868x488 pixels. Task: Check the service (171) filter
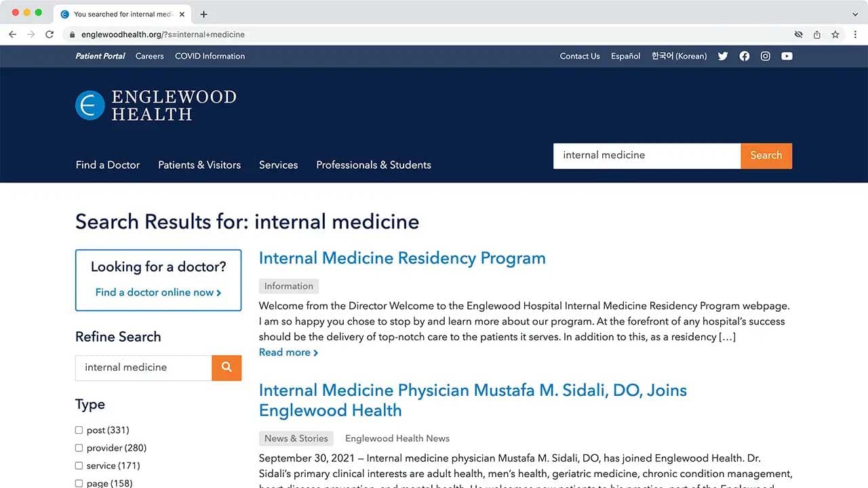(x=79, y=466)
